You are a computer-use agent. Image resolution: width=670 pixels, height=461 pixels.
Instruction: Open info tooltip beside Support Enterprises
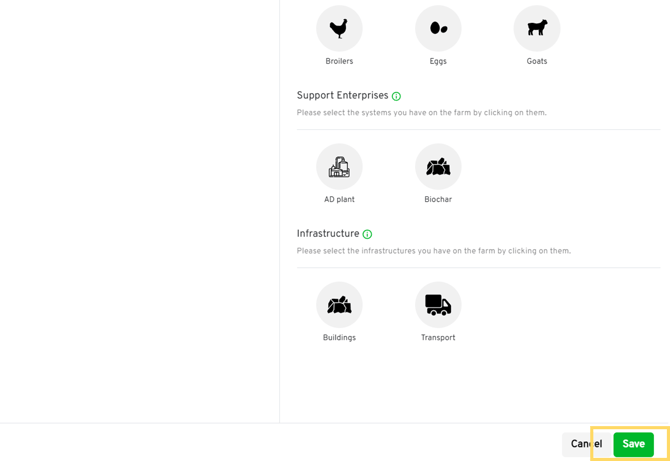397,97
